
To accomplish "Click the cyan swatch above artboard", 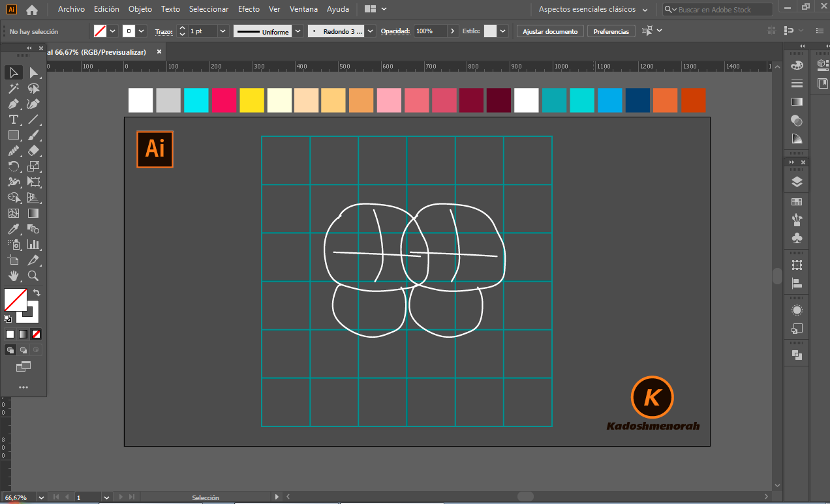I will 196,100.
